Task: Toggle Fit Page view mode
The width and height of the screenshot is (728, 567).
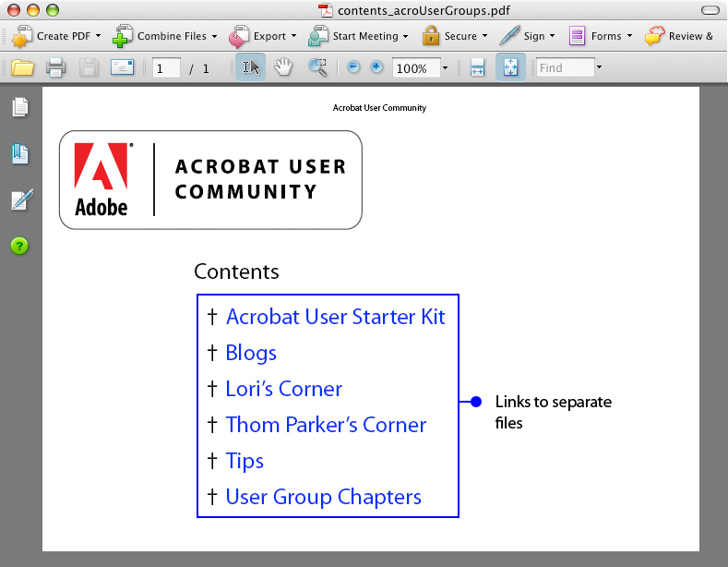Action: [x=510, y=67]
